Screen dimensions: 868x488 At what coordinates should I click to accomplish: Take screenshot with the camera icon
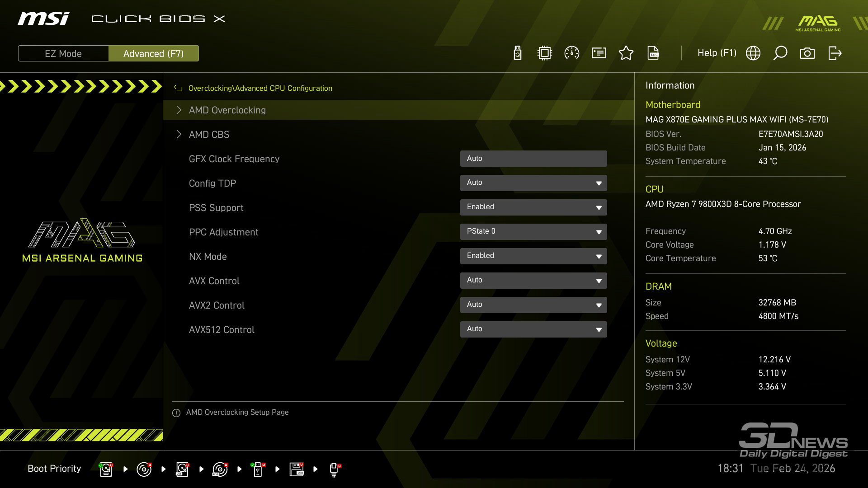click(807, 53)
